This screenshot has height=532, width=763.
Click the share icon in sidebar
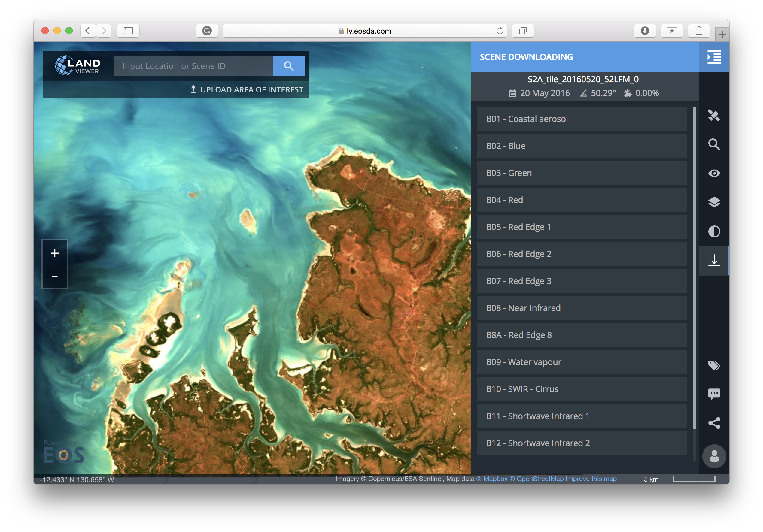coord(714,423)
